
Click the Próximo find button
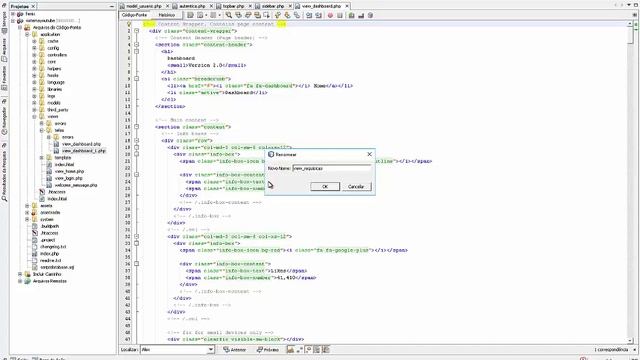click(268, 349)
